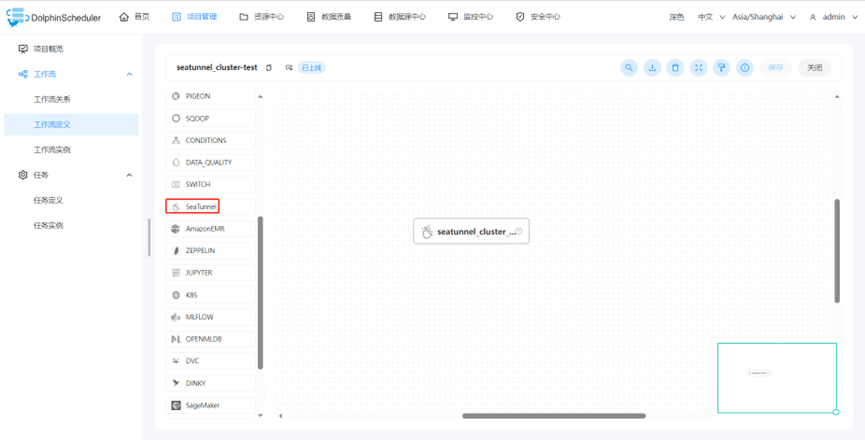This screenshot has width=865, height=440.
Task: Open the 项目管理 menu
Action: click(194, 17)
